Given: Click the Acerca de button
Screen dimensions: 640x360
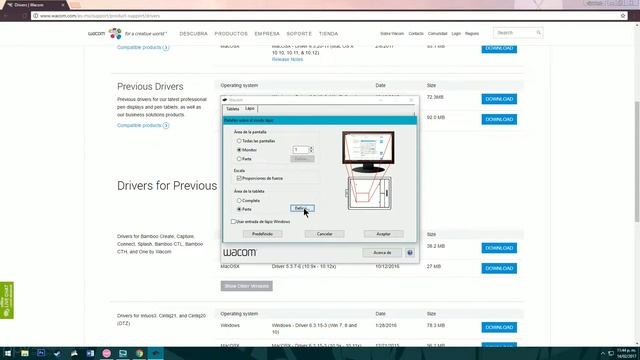Looking at the screenshot, I should (x=382, y=253).
